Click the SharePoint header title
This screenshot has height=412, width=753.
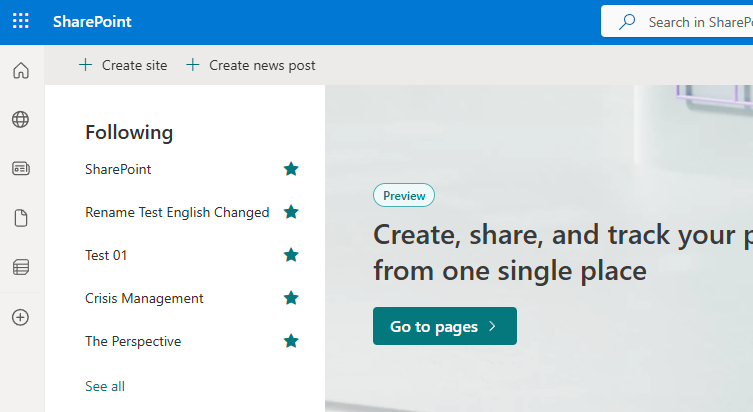[x=92, y=22]
